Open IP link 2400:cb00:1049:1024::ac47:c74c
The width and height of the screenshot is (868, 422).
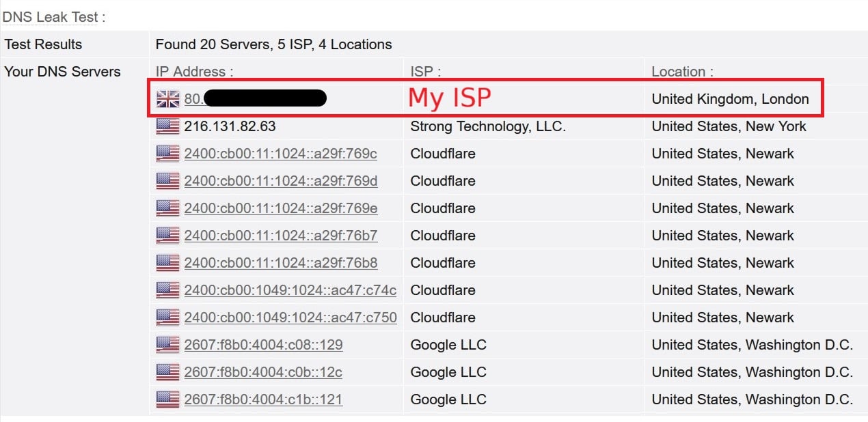(290, 290)
